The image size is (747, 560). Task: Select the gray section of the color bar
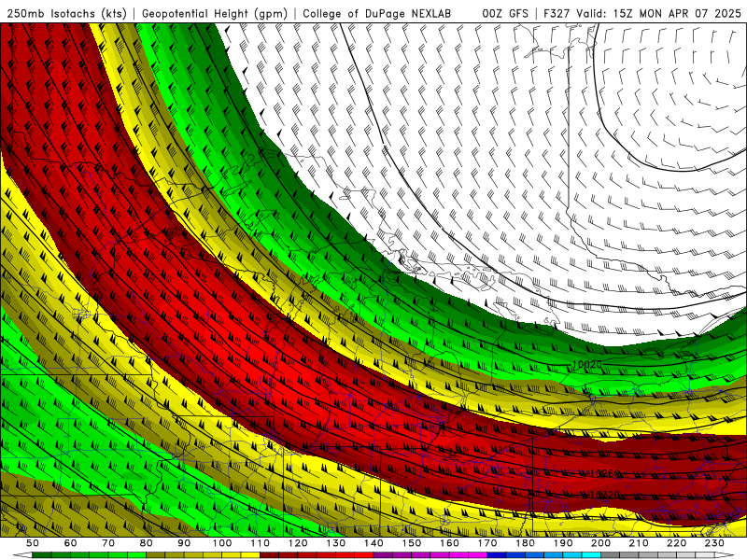click(611, 555)
